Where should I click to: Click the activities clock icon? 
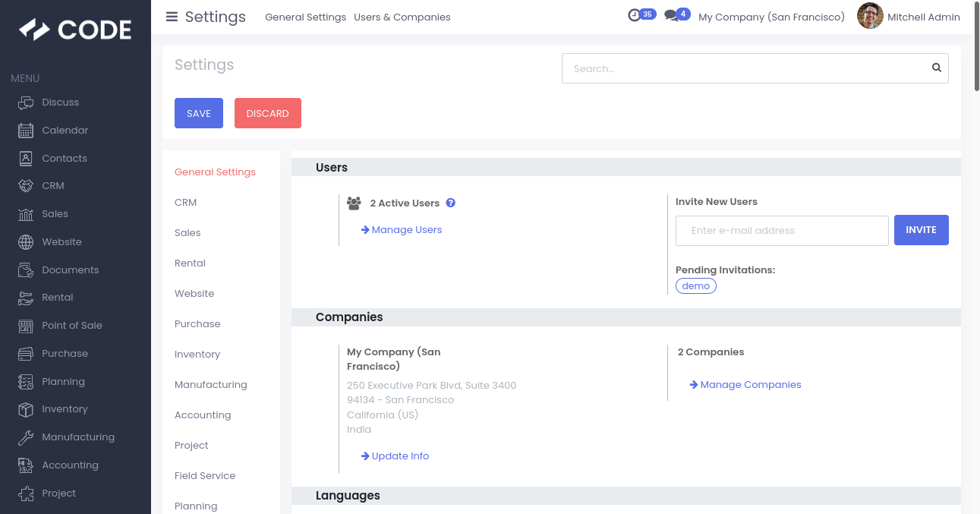(635, 15)
